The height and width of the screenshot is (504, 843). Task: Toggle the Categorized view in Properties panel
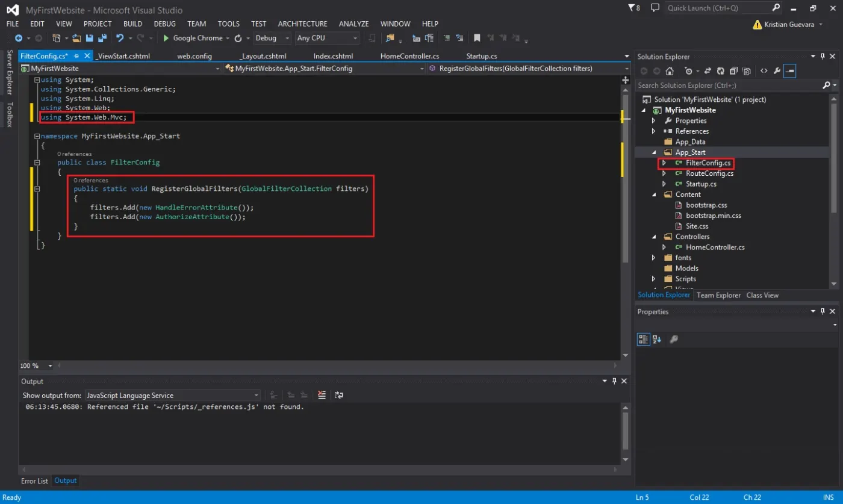tap(642, 339)
